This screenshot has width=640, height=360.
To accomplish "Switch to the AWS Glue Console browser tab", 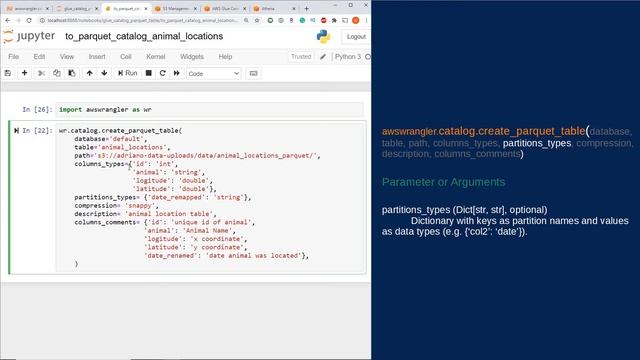I will (224, 8).
